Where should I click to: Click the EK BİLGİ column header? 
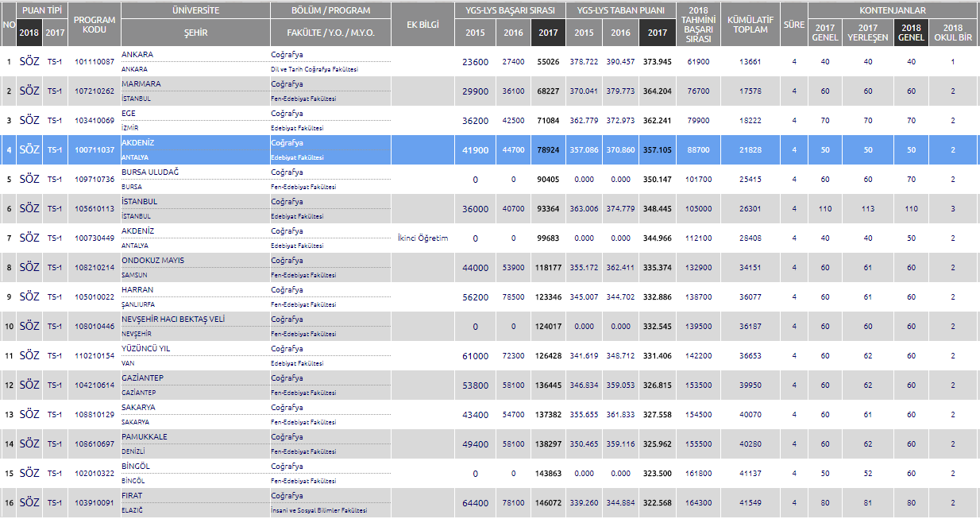coord(422,25)
